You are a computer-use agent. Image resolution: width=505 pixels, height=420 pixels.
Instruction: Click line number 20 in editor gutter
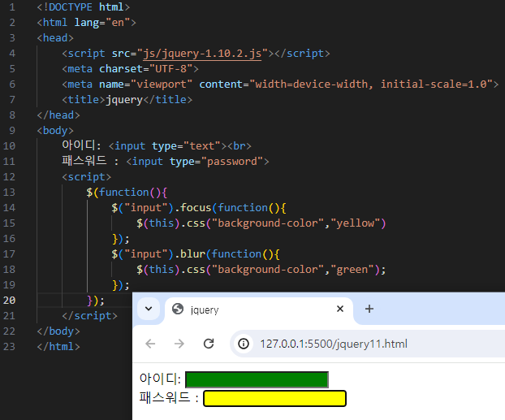tap(9, 300)
